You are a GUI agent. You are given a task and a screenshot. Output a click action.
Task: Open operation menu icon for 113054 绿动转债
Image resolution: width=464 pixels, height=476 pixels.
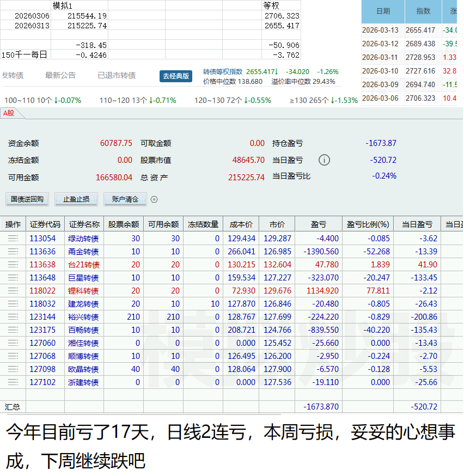pos(13,239)
